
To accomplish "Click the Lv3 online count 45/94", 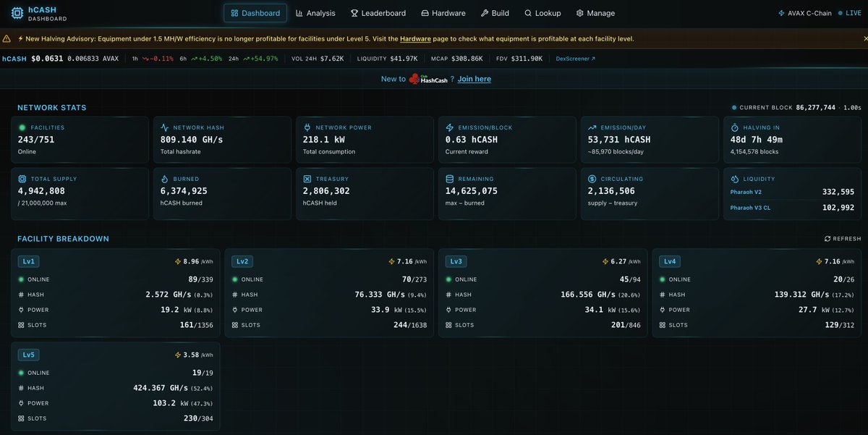I will tap(630, 279).
